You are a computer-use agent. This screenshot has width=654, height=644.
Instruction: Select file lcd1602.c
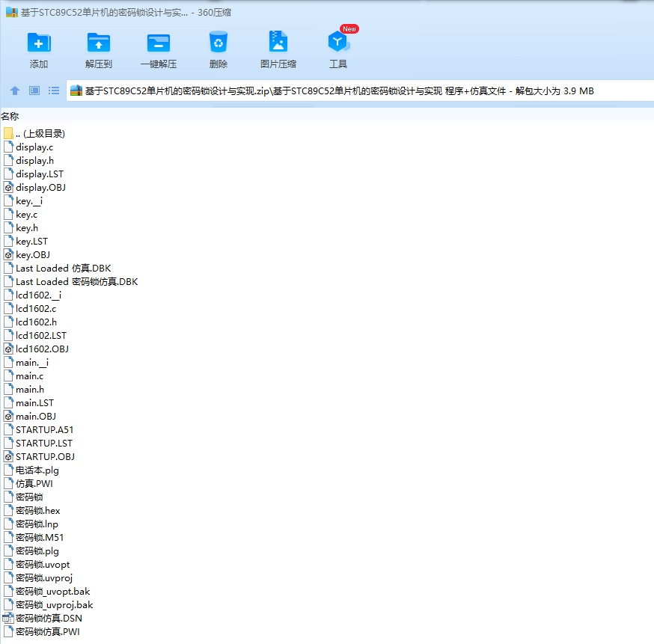tap(36, 308)
